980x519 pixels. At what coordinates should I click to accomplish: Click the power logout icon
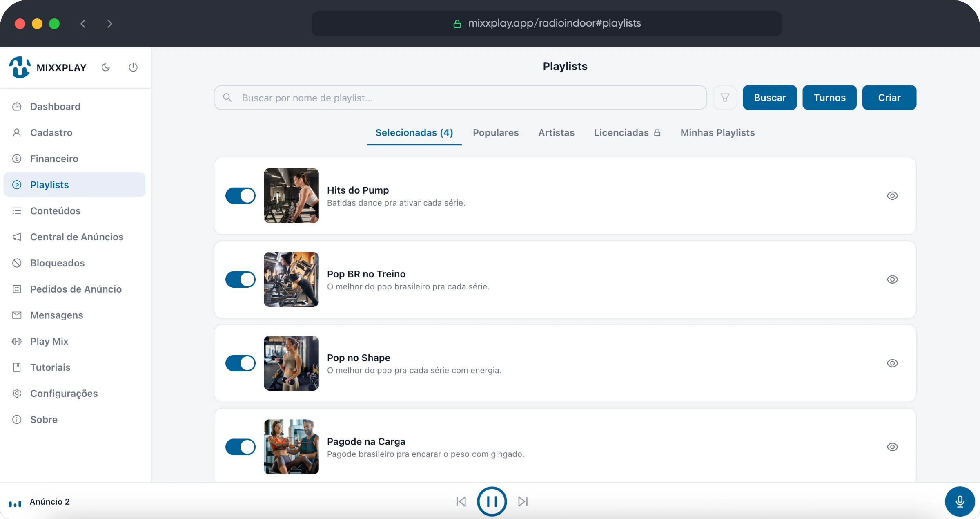[x=133, y=67]
